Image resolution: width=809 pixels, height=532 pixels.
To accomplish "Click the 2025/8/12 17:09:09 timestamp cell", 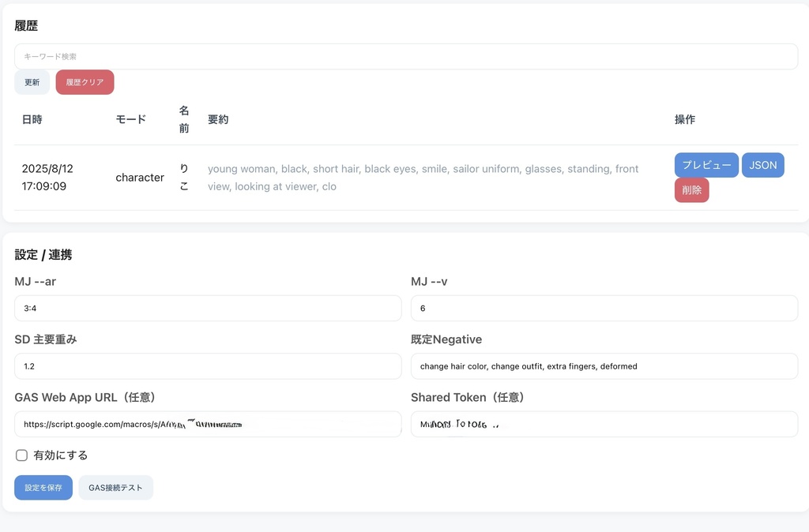I will (x=47, y=178).
